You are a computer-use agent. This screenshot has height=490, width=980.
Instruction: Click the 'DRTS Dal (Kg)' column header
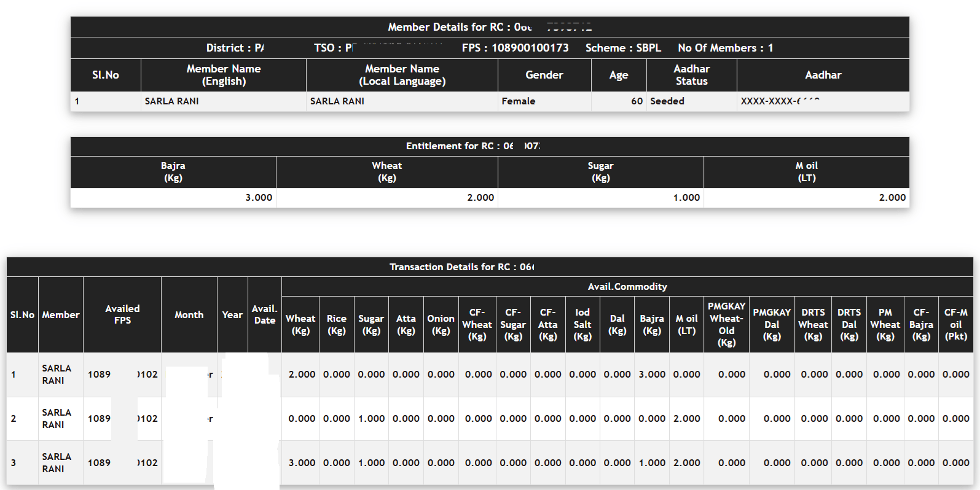pyautogui.click(x=849, y=325)
